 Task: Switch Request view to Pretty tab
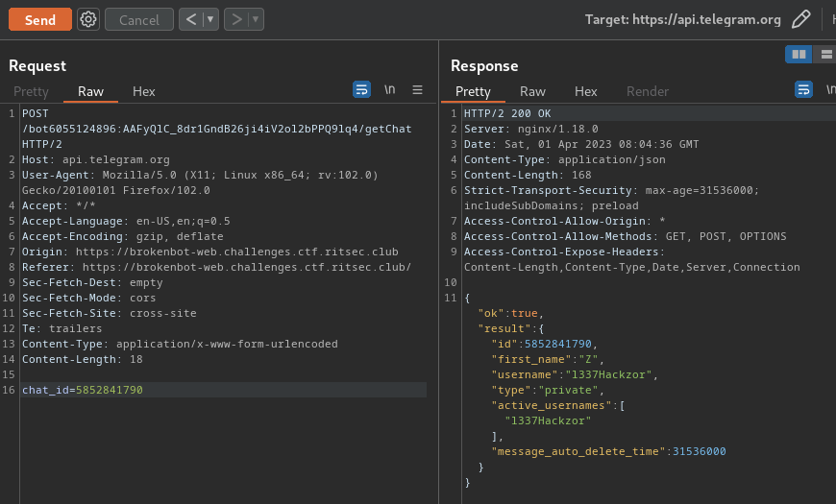[31, 91]
